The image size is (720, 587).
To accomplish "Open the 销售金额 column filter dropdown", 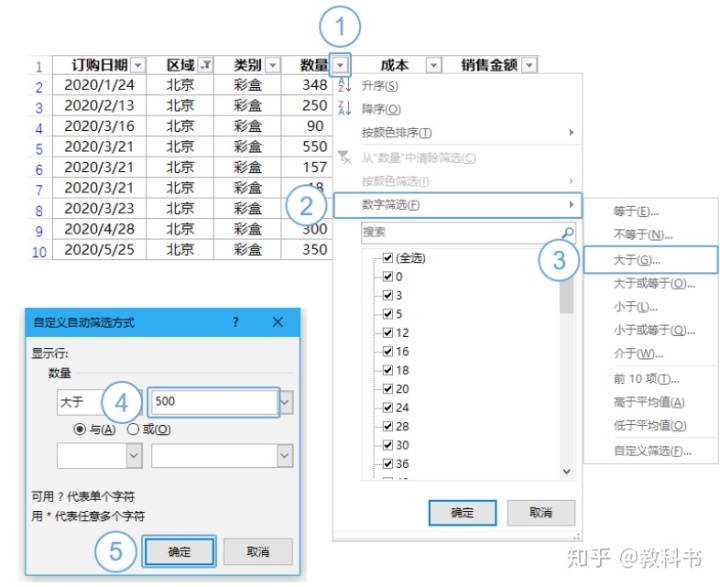I will 529,65.
